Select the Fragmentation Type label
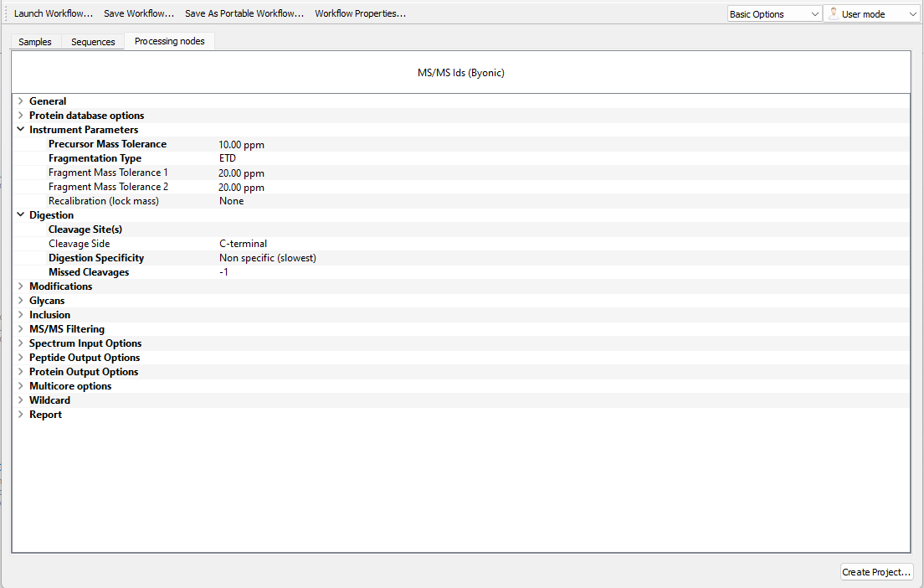Image resolution: width=924 pixels, height=588 pixels. [95, 158]
